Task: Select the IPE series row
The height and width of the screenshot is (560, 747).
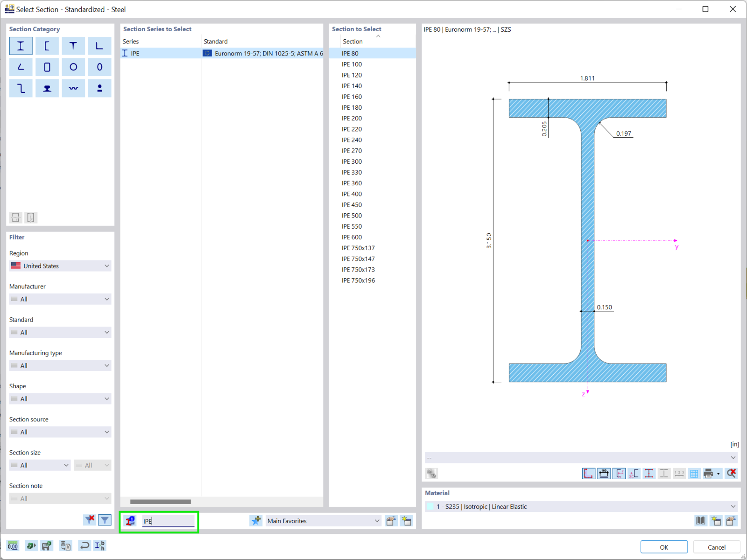Action: click(x=222, y=53)
